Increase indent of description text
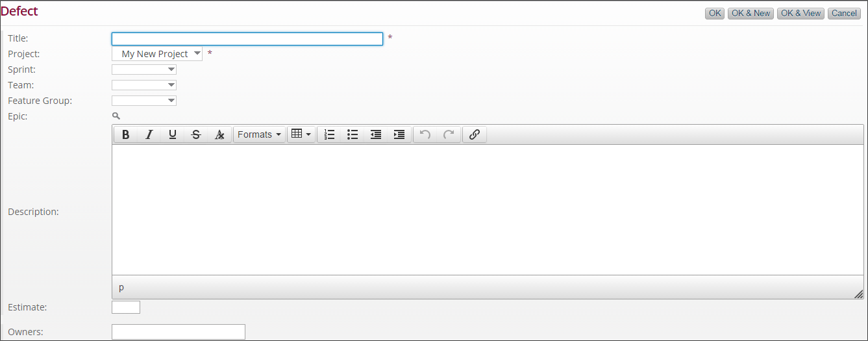 (399, 134)
